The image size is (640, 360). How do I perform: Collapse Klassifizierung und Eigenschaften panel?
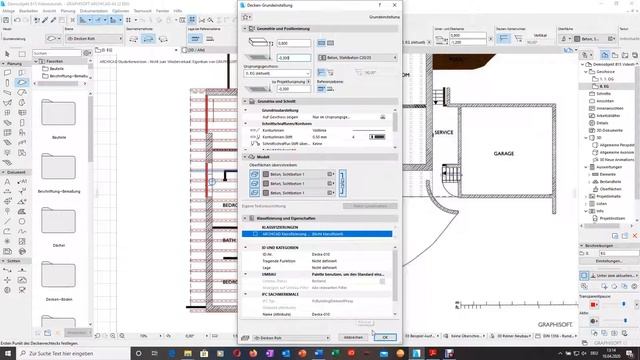pos(245,218)
